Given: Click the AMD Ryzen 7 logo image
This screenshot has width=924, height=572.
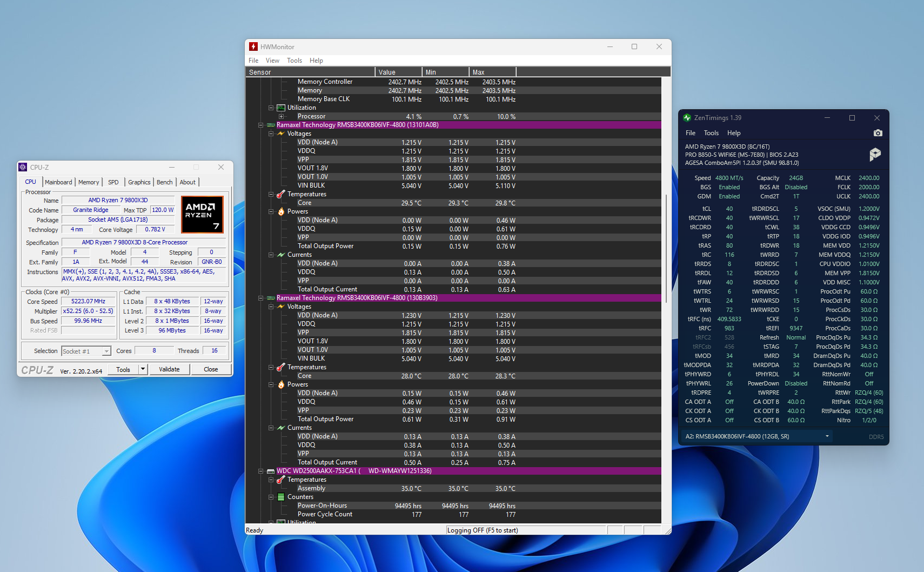Looking at the screenshot, I should click(202, 215).
